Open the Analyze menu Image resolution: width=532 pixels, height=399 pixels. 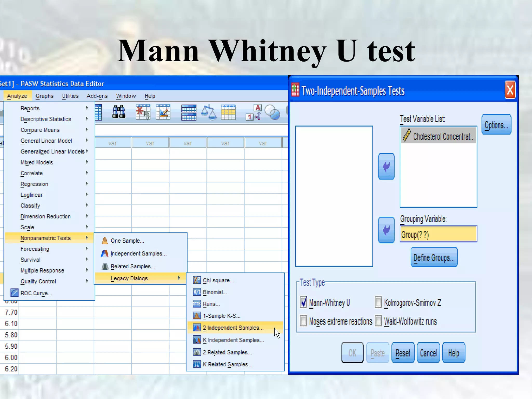tap(17, 96)
